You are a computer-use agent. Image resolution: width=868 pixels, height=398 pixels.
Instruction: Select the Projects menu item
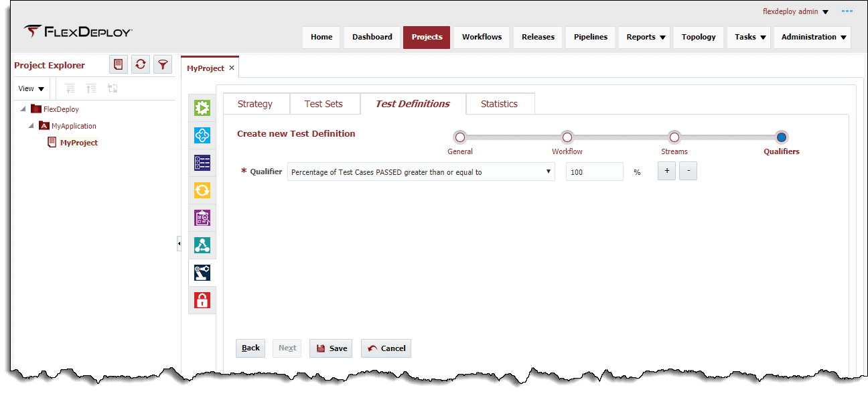[427, 37]
